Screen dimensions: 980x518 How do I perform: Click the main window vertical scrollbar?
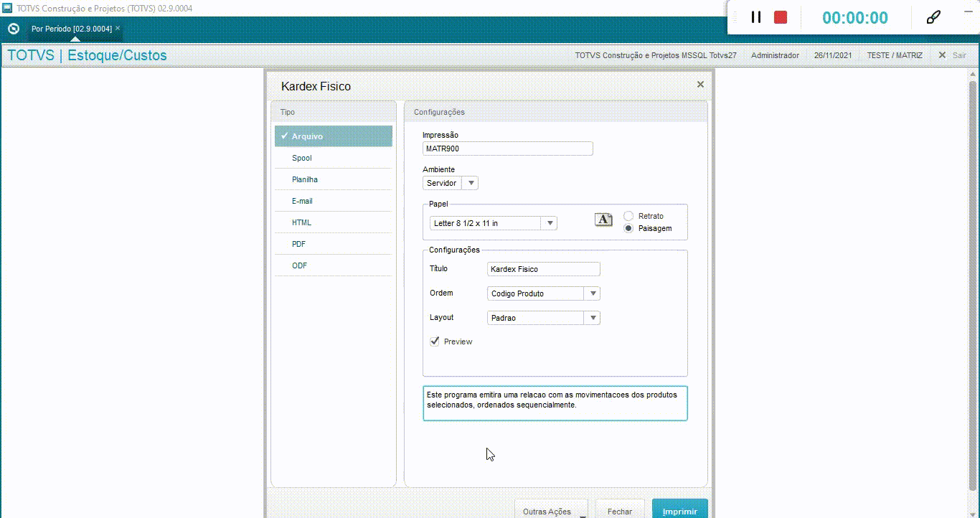tap(974, 287)
